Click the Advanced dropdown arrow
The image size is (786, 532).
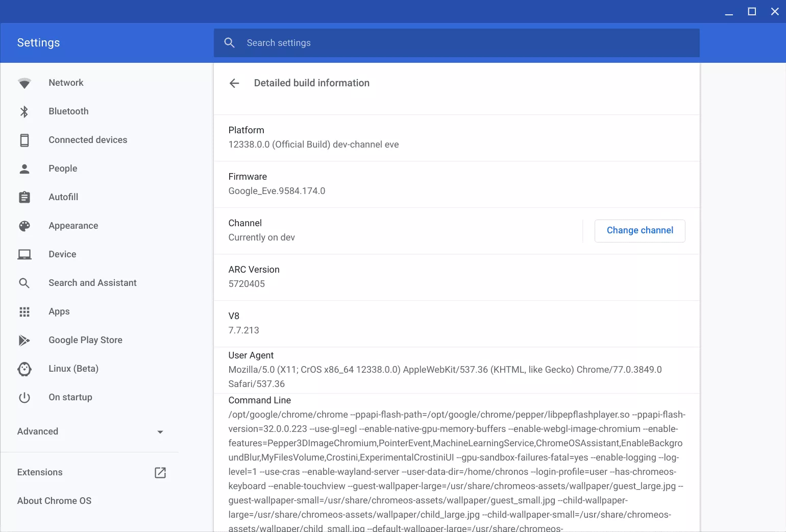pos(160,432)
